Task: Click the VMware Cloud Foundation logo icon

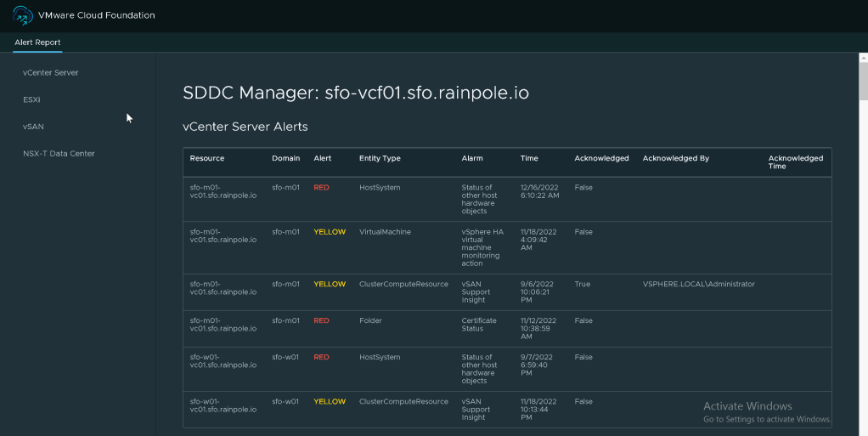Action: (23, 15)
